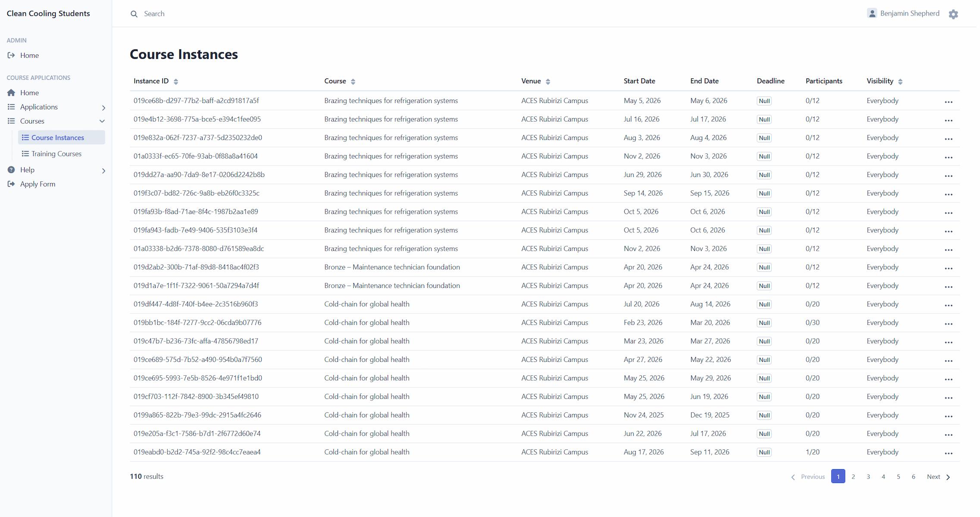
Task: Click instance ID 019ce689-575d-7b52-a490-954b0a7f7560
Action: pos(198,359)
